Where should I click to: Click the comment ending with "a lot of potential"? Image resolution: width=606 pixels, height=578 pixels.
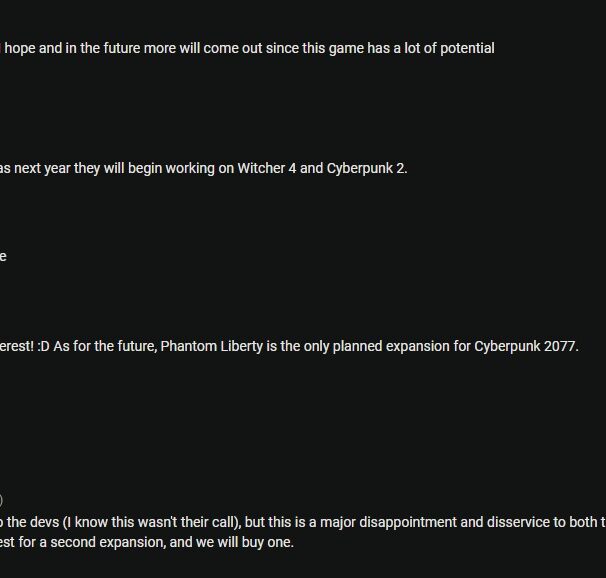(250, 48)
